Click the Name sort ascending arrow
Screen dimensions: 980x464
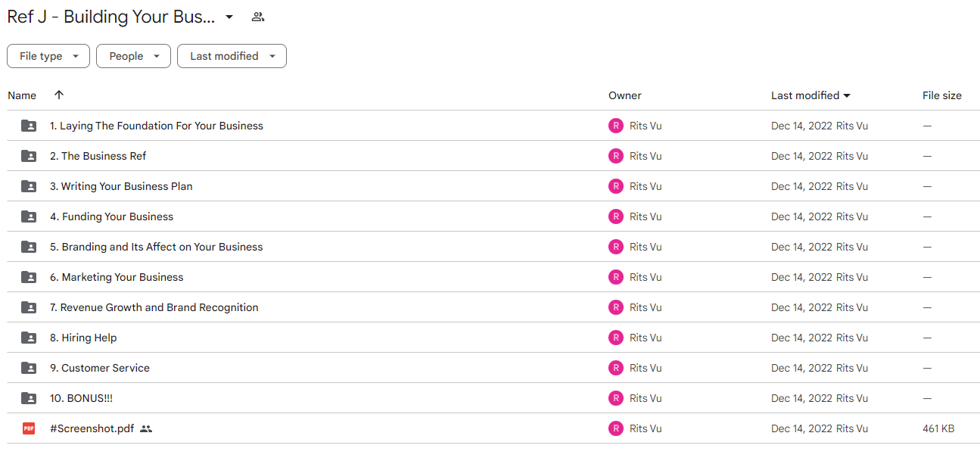point(59,95)
